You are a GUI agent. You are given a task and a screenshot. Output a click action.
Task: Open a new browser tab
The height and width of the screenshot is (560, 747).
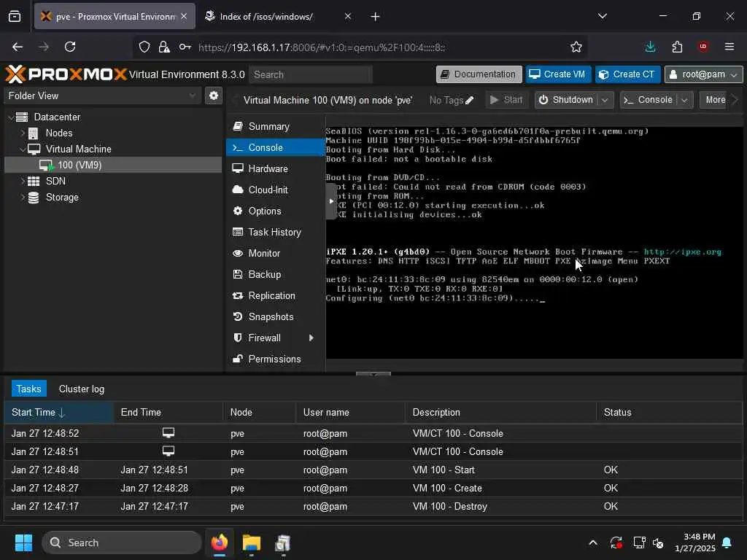coord(376,17)
